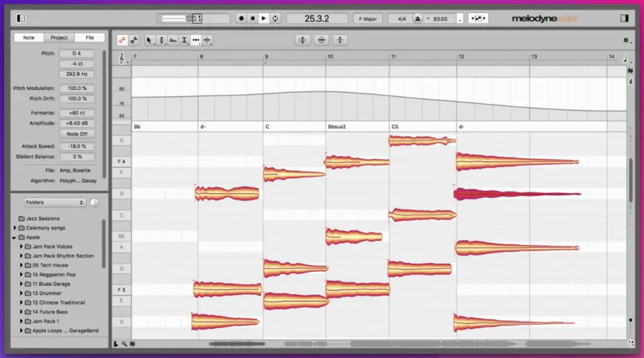Screen dimensions: 644x358
Task: Open the Leveling macro
Action: tap(340, 40)
